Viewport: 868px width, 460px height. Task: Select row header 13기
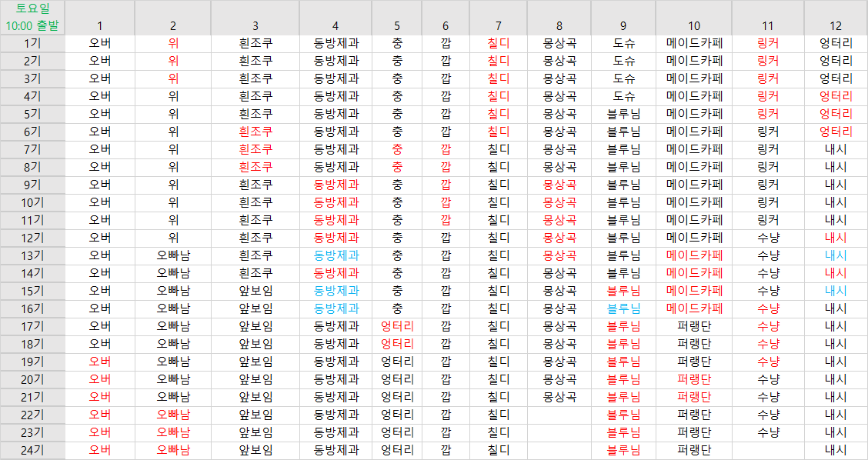[32, 255]
